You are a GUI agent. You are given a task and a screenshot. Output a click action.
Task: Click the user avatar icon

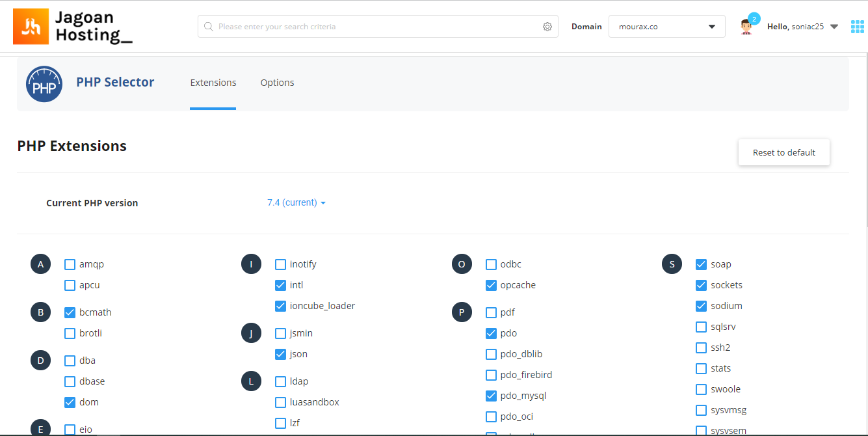(746, 27)
